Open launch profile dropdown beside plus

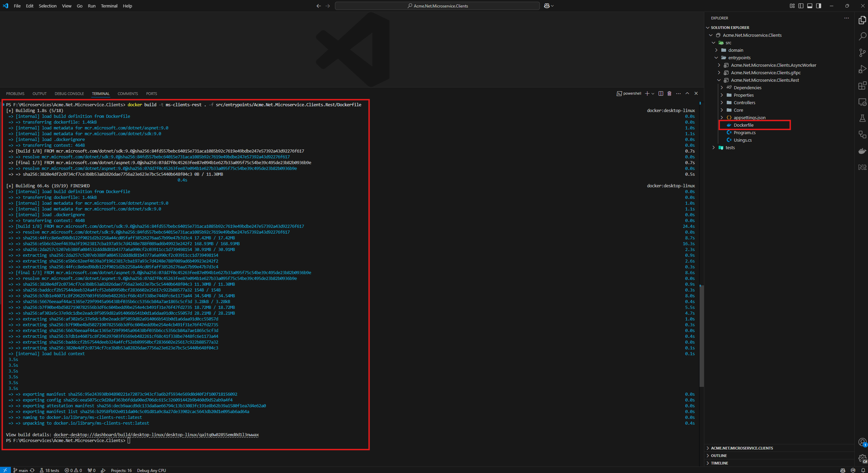[x=653, y=94]
